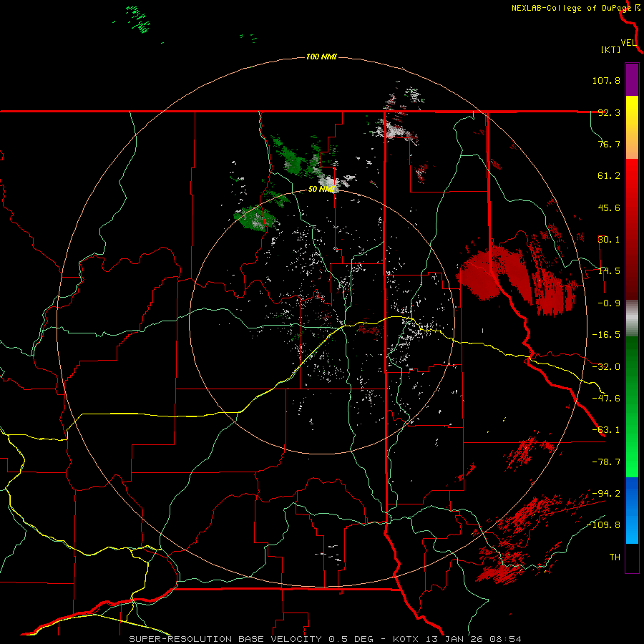The width and height of the screenshot is (644, 644).
Task: Pick the gray near-zero band of the velocity scale
Action: tap(632, 318)
